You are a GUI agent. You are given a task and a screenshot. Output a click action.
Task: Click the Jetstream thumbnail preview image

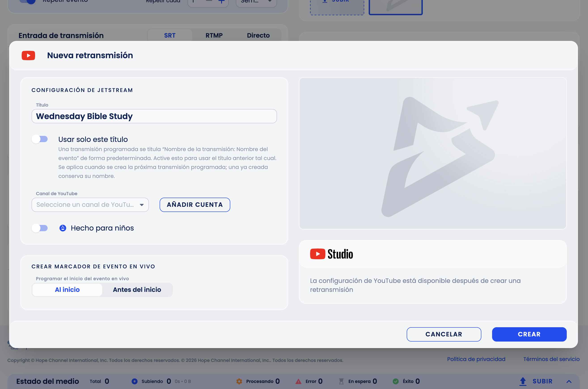coord(433,153)
